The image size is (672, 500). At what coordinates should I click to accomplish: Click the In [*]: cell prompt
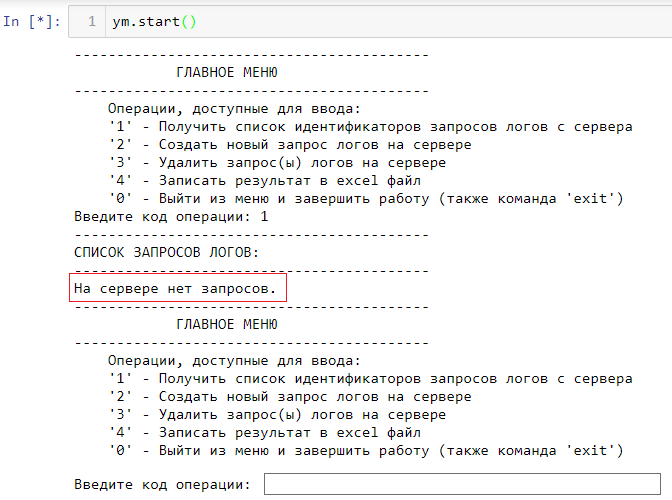[32, 21]
